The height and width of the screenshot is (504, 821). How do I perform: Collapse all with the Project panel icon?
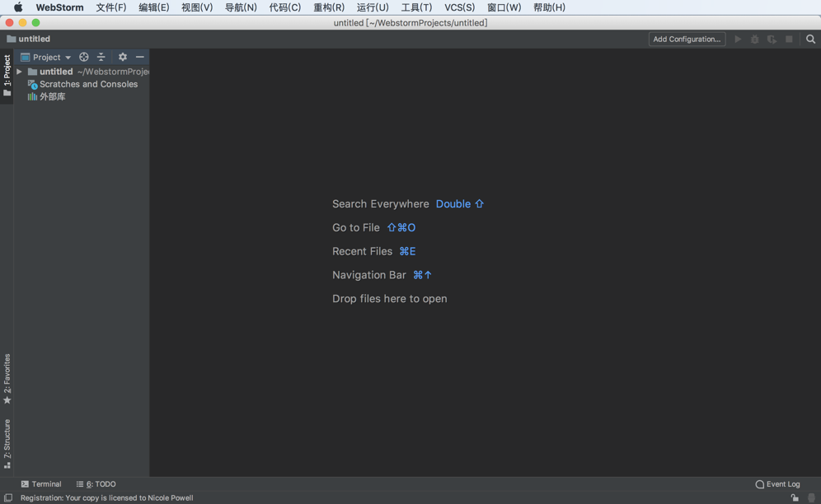(x=101, y=57)
